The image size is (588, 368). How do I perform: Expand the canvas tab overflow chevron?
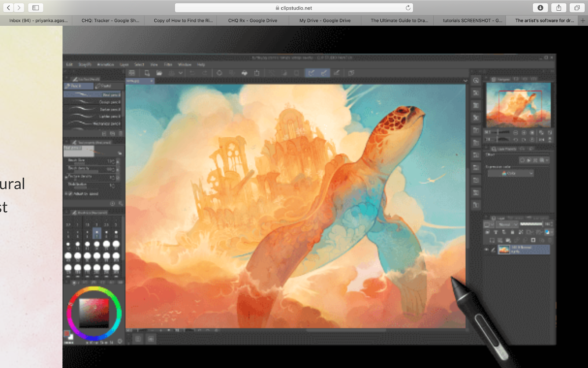465,81
